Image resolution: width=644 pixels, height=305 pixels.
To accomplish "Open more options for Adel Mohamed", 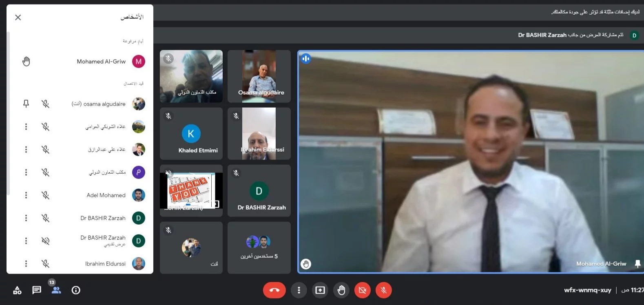I will pyautogui.click(x=26, y=195).
